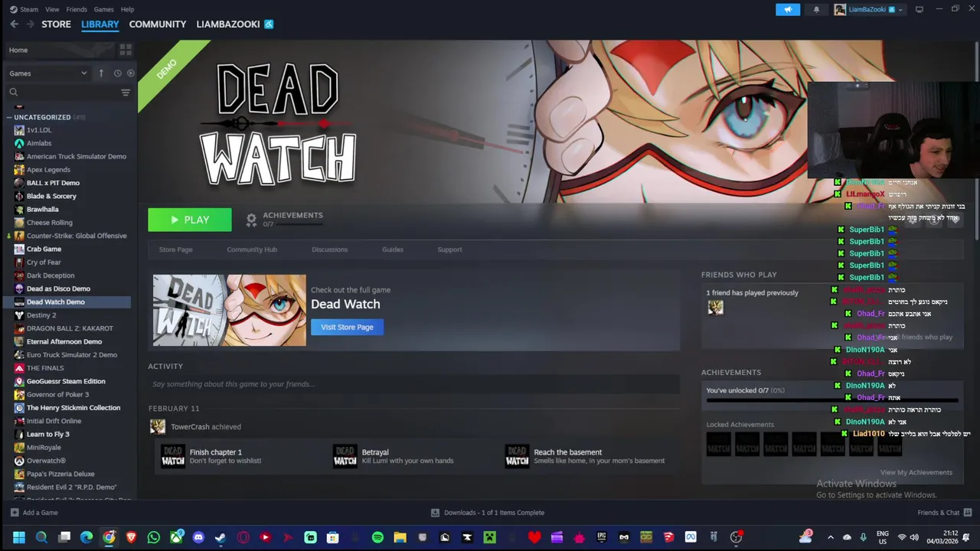
Task: Click Dead Watch full game thumbnail
Action: click(x=229, y=310)
